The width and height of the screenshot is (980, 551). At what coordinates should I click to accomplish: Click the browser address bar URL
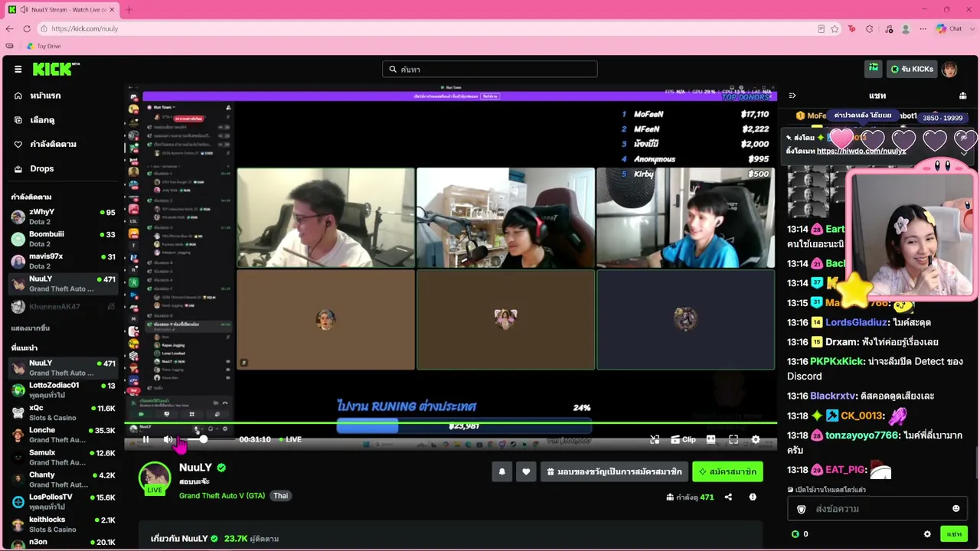coord(85,28)
